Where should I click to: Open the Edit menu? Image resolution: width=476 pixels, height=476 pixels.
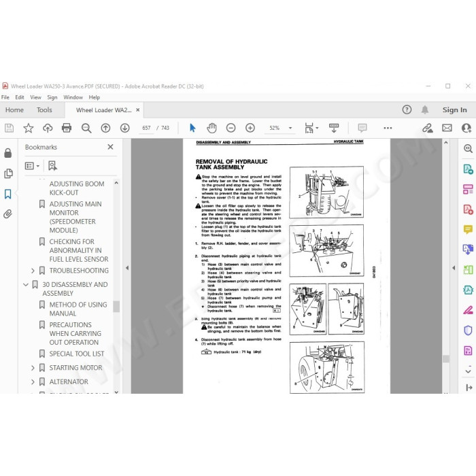[20, 97]
